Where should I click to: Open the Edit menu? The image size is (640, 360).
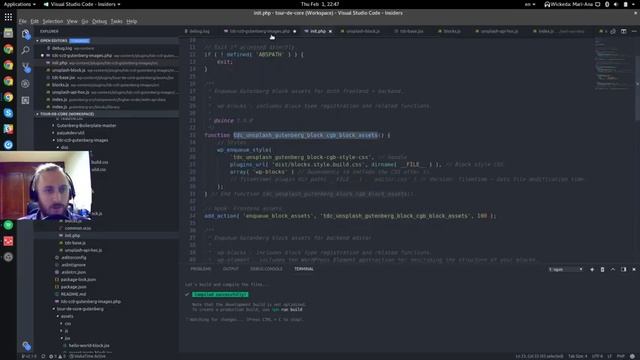tap(34, 21)
